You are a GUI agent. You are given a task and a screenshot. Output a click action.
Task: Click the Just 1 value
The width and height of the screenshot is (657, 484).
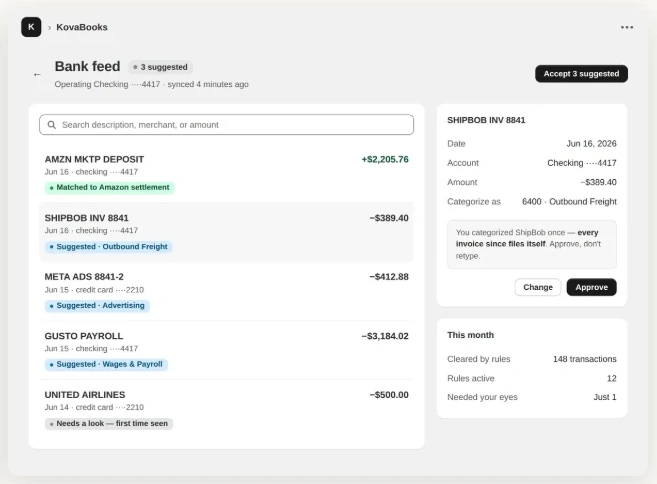point(605,397)
